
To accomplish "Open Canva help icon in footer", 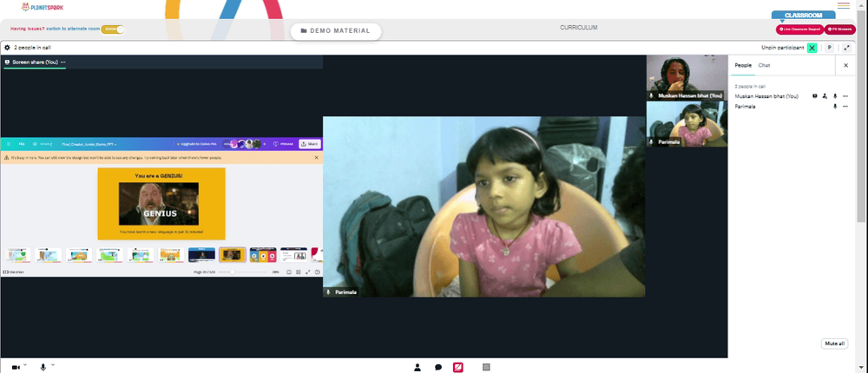I will point(317,272).
